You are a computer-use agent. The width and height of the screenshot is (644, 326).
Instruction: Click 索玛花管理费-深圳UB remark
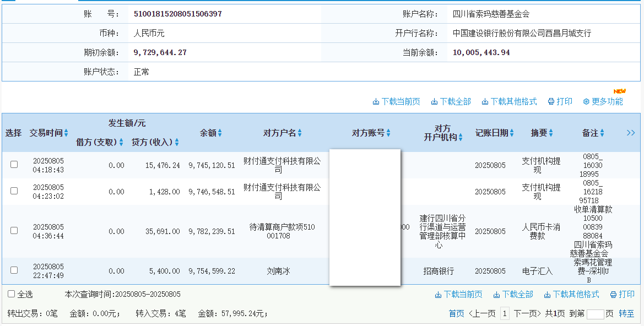pyautogui.click(x=593, y=271)
